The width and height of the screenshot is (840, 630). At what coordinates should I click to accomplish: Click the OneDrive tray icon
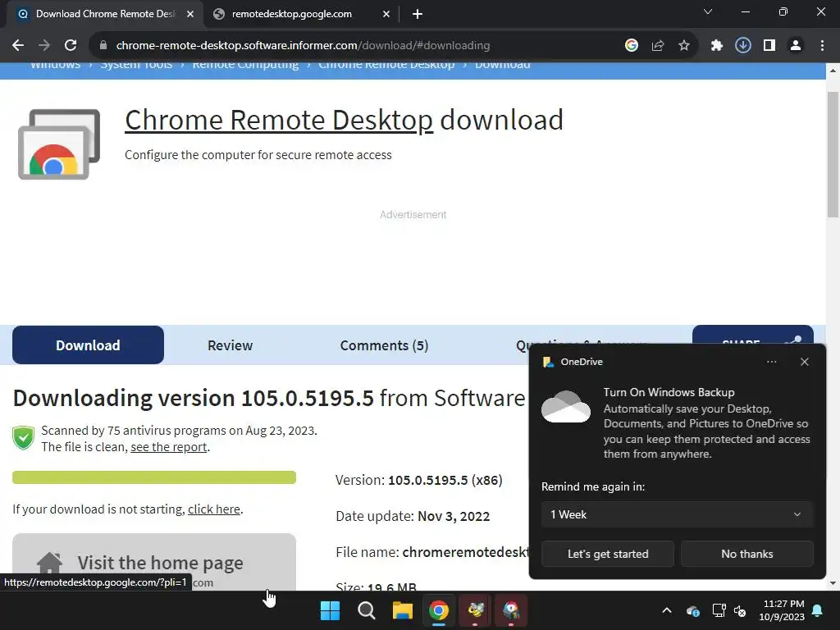pyautogui.click(x=693, y=610)
